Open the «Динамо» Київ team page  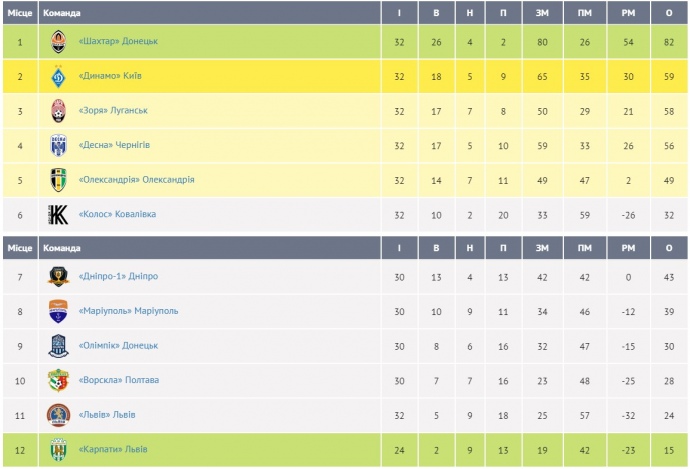(x=109, y=76)
